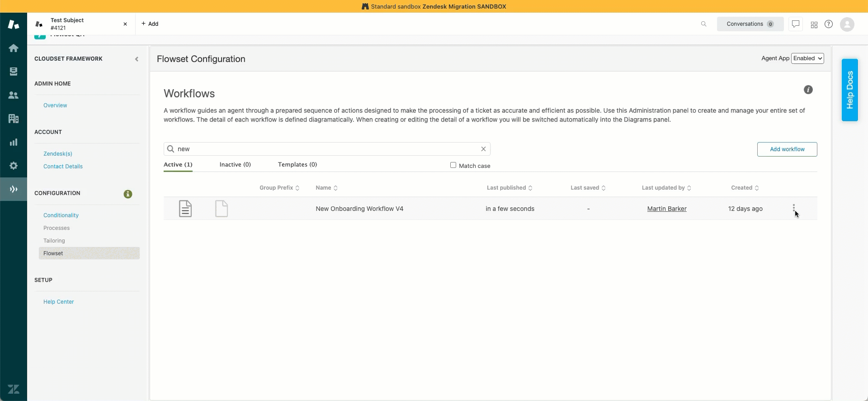This screenshot has width=868, height=401.
Task: Open the chat bubble icon in the top bar
Action: point(796,24)
